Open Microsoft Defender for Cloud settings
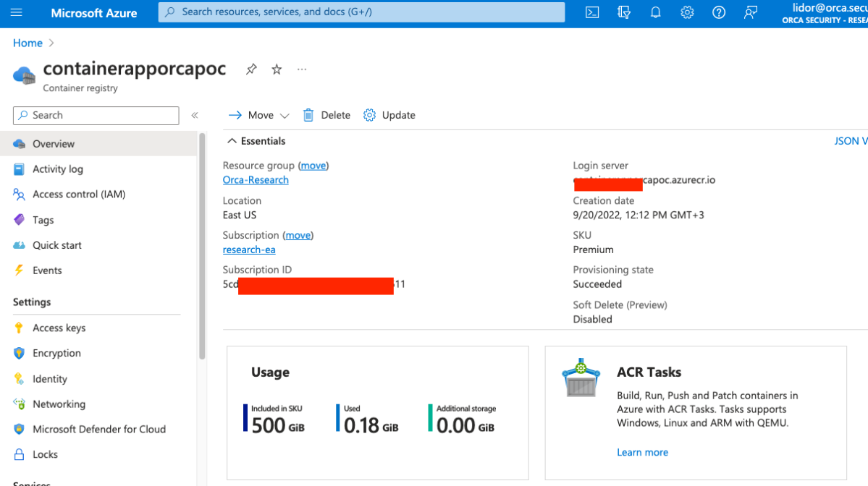The width and height of the screenshot is (868, 486). tap(98, 429)
